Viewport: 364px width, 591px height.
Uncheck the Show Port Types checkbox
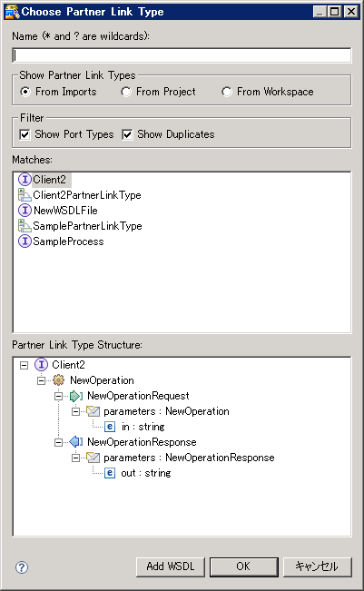tap(25, 134)
